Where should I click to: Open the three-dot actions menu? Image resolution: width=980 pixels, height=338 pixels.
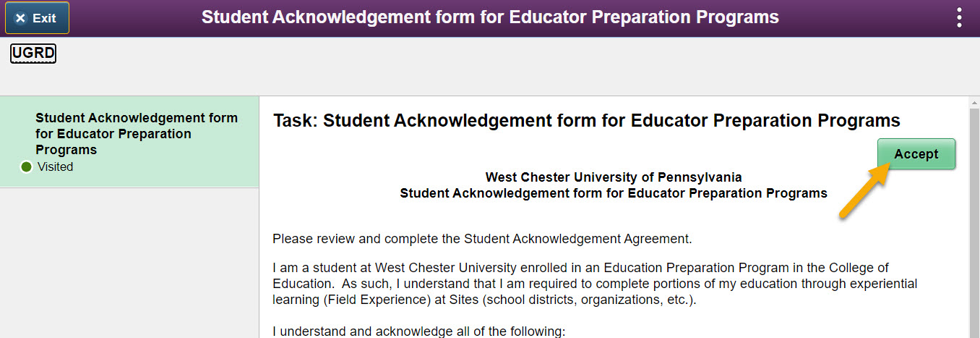tap(959, 17)
